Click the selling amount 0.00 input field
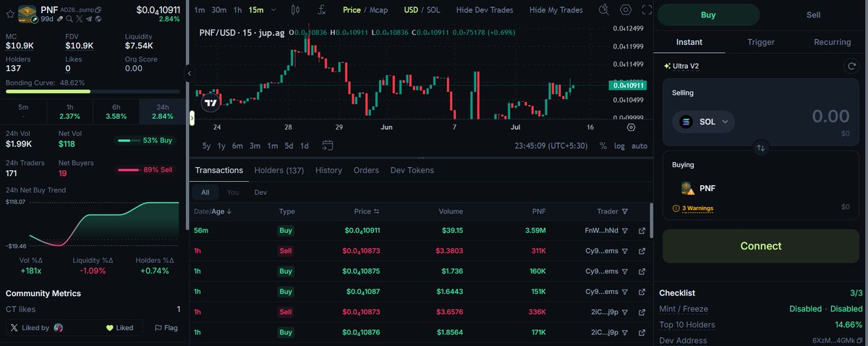This screenshot has width=868, height=346. pos(830,116)
